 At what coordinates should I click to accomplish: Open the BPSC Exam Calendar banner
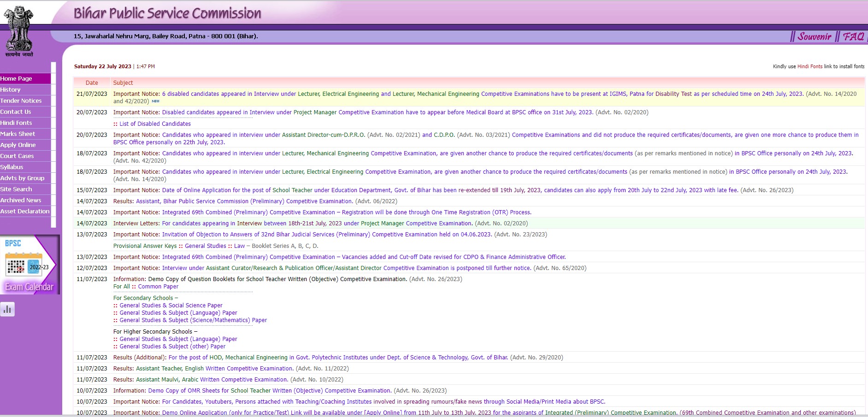point(30,264)
